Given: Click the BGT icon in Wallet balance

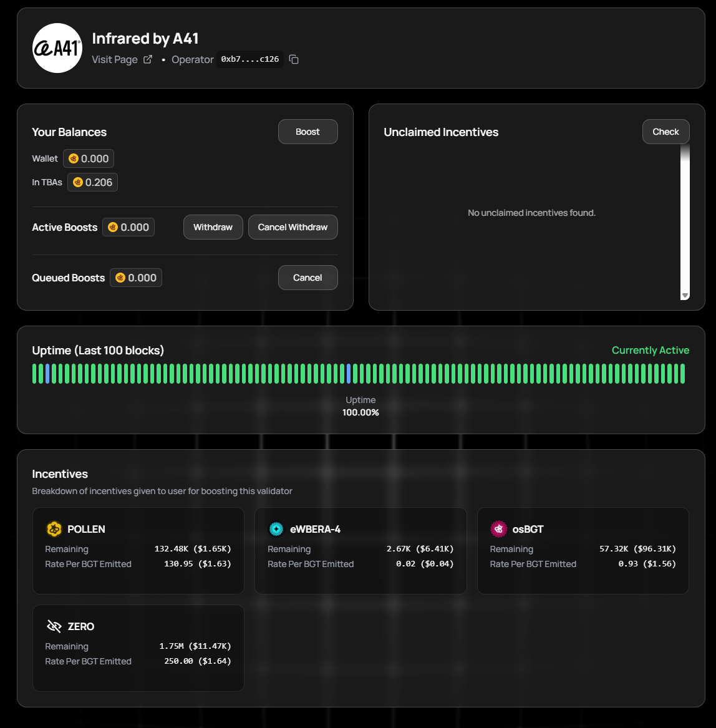Looking at the screenshot, I should [74, 158].
